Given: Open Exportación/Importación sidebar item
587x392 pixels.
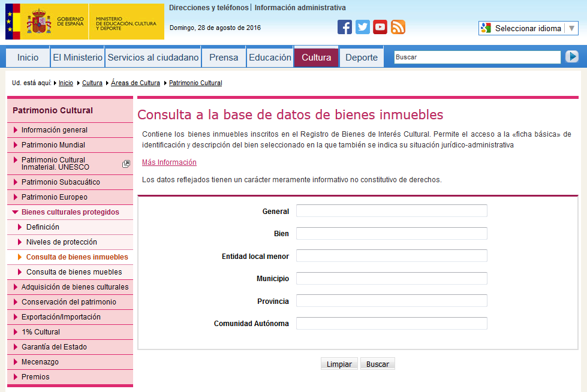Looking at the screenshot, I should [70, 316].
